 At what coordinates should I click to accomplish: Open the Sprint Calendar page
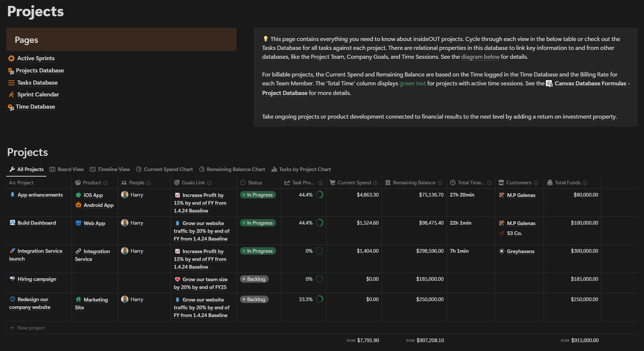coord(38,95)
